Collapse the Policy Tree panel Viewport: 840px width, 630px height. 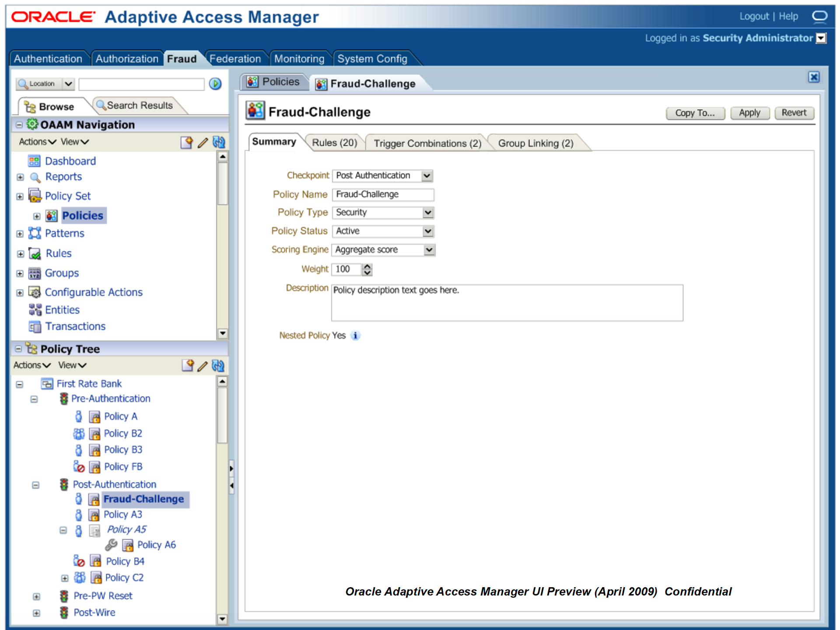[x=18, y=349]
